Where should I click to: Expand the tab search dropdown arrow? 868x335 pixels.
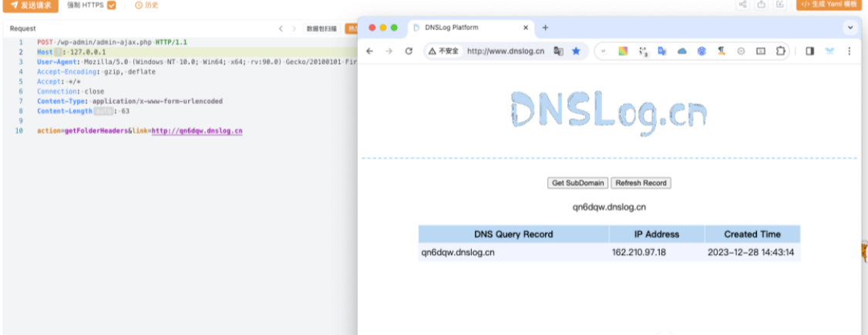tap(850, 27)
